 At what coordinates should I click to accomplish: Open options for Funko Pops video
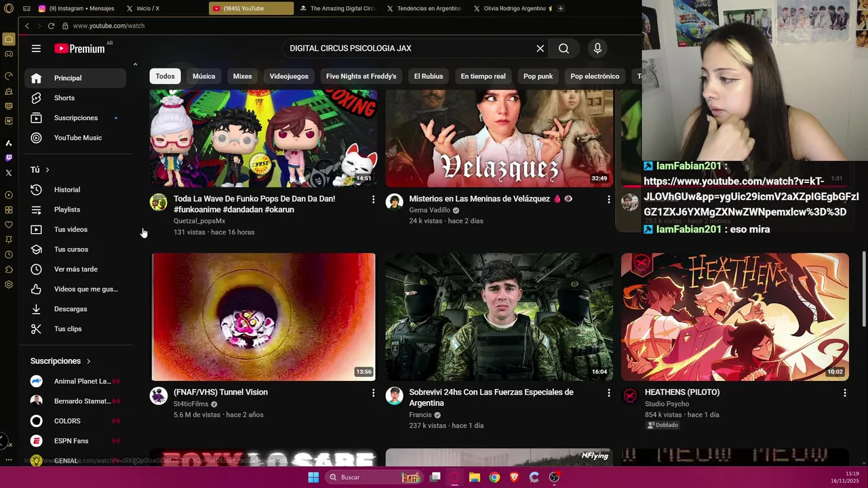pos(373,199)
